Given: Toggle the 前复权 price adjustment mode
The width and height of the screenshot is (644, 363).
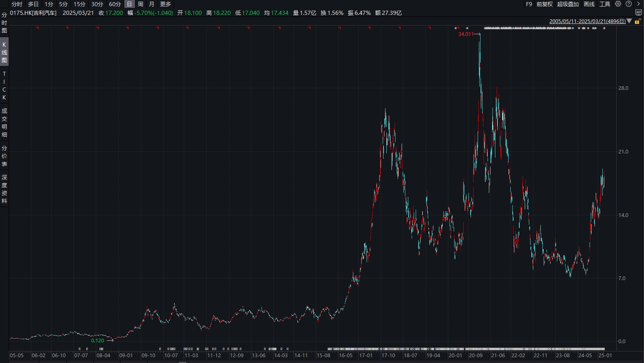Looking at the screenshot, I should pos(545,4).
